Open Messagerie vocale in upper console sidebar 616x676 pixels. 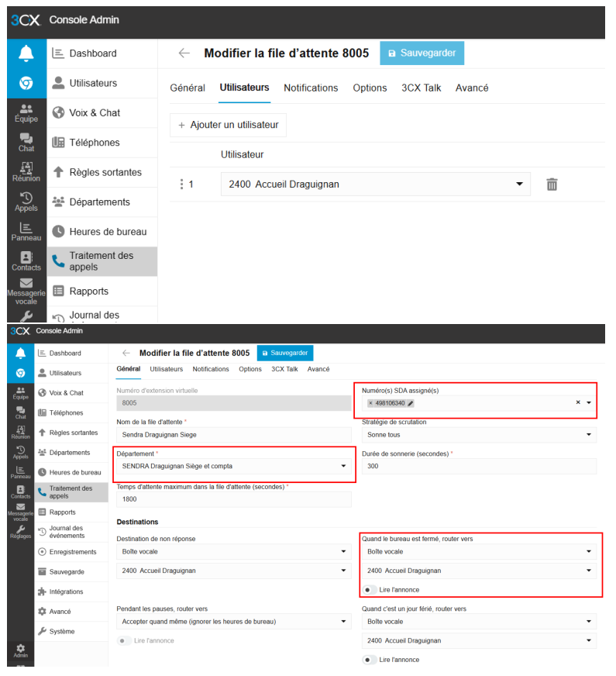tap(26, 291)
